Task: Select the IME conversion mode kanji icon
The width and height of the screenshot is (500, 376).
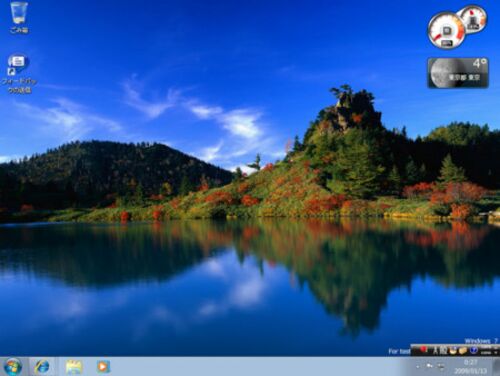Action: coord(443,351)
